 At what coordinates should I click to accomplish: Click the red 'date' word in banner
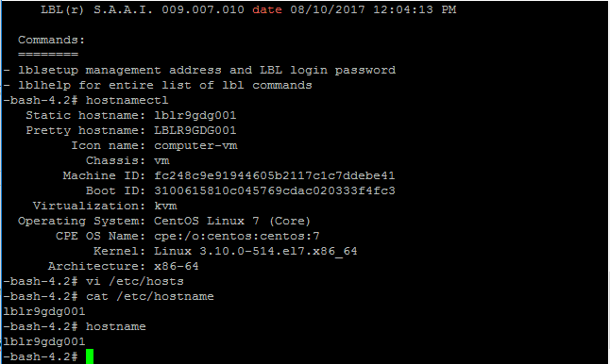point(267,9)
